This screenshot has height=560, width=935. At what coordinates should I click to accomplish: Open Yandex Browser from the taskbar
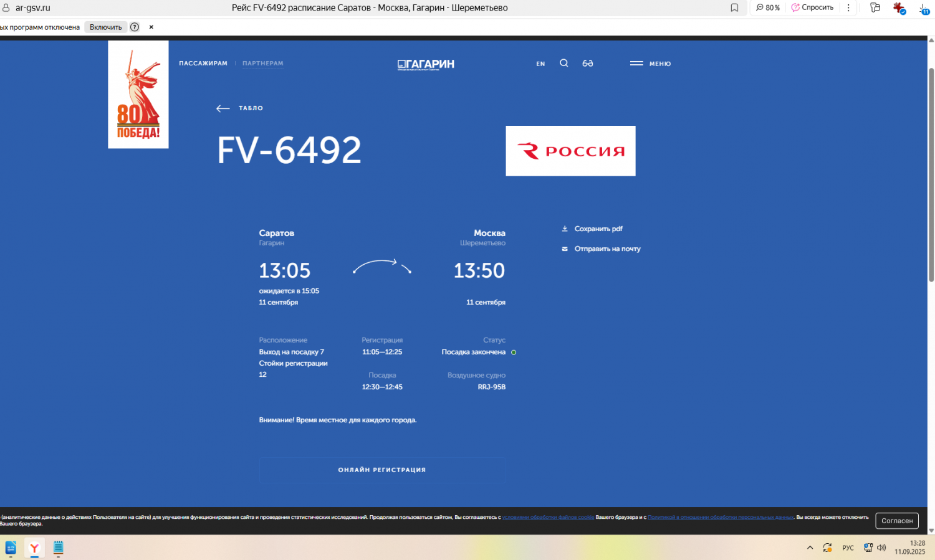pyautogui.click(x=34, y=548)
